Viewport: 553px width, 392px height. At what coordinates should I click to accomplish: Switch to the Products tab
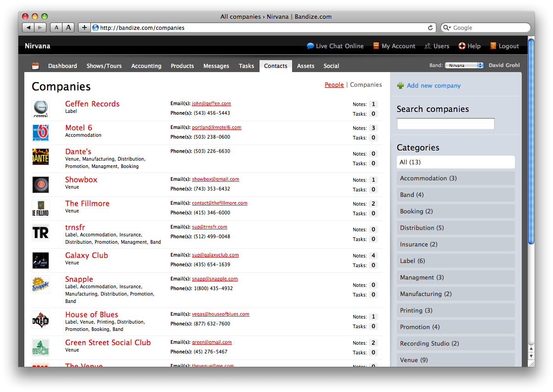(x=182, y=66)
